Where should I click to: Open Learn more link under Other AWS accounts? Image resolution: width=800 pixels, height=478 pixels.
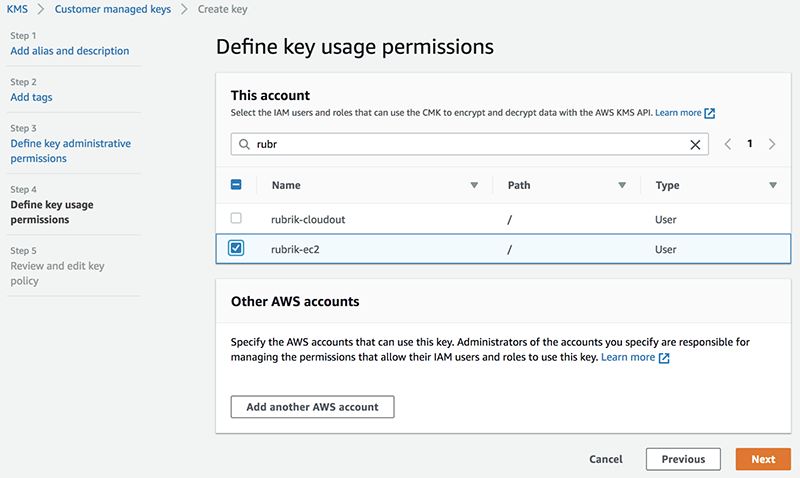coord(628,357)
